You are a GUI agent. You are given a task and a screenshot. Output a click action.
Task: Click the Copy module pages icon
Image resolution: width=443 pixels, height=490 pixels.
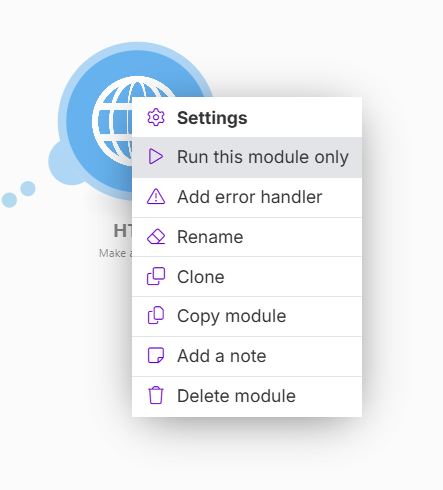click(x=156, y=316)
